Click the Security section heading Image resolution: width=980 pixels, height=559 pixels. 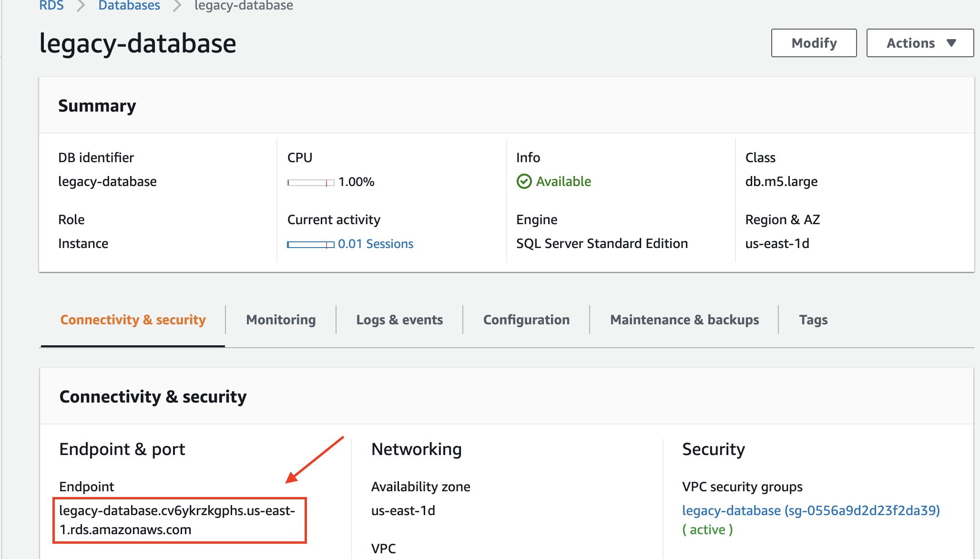(713, 449)
